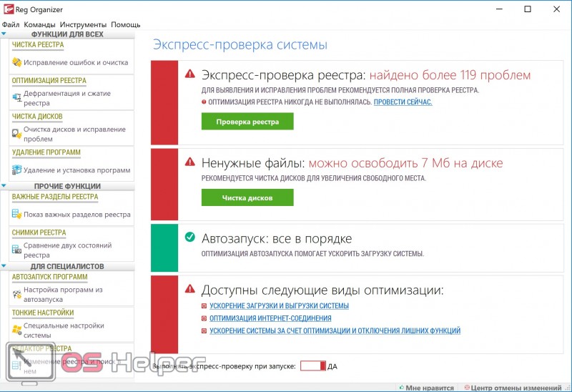Collapse the ФУНКЦИИ ДЛЯ ВСЕХ section arrow
The width and height of the screenshot is (572, 392).
click(x=4, y=34)
